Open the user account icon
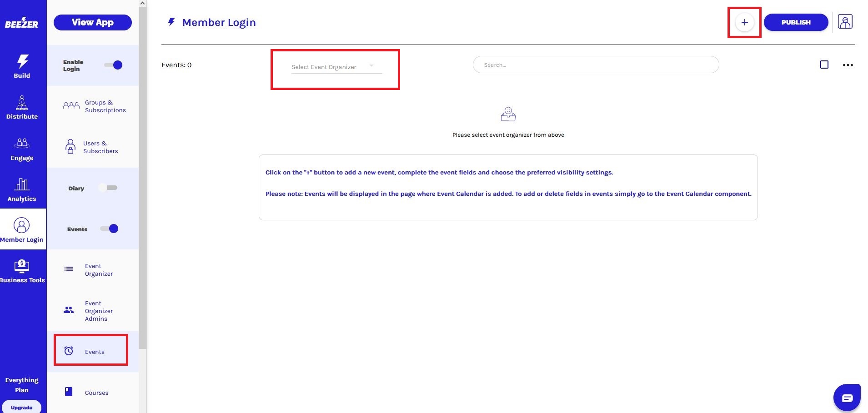868x413 pixels. pos(845,22)
